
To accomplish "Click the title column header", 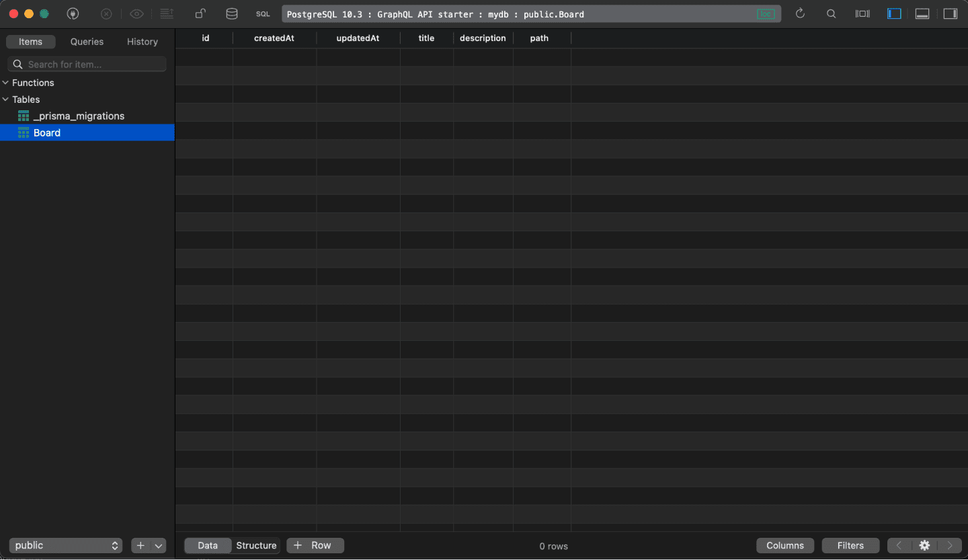I will click(426, 38).
